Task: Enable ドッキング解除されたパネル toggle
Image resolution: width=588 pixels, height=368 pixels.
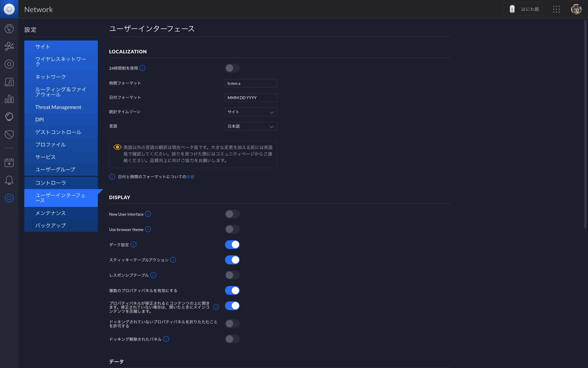Action: coord(232,339)
